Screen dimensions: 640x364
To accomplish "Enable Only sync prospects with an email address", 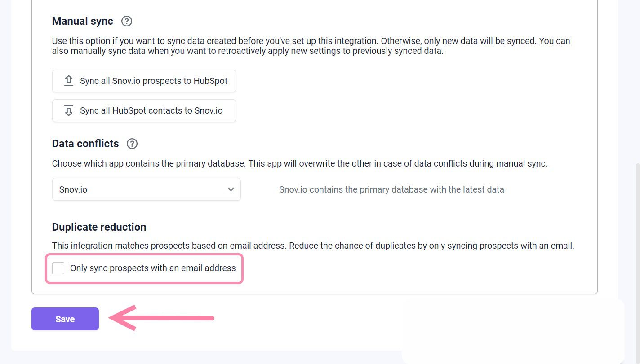I will click(x=58, y=268).
